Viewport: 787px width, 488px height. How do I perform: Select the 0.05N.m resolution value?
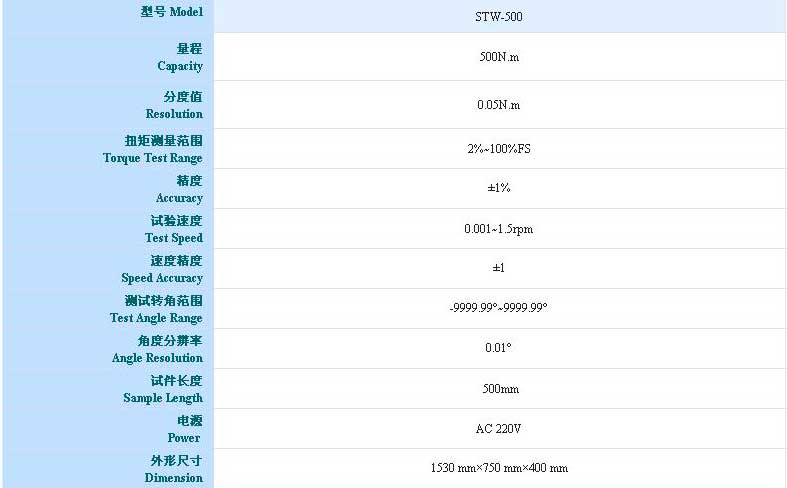(x=498, y=105)
